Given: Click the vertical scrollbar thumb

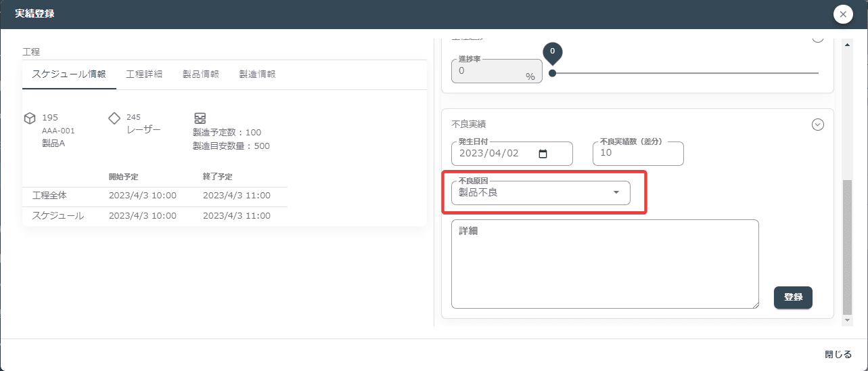Looking at the screenshot, I should (x=848, y=247).
